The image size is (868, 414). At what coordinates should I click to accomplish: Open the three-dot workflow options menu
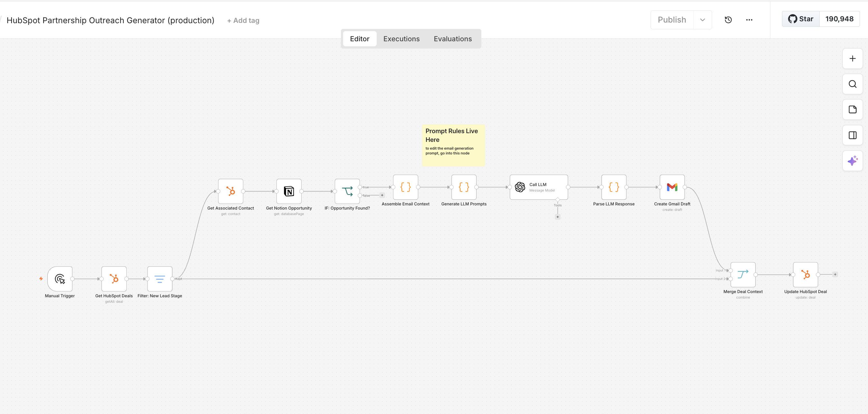(x=749, y=20)
